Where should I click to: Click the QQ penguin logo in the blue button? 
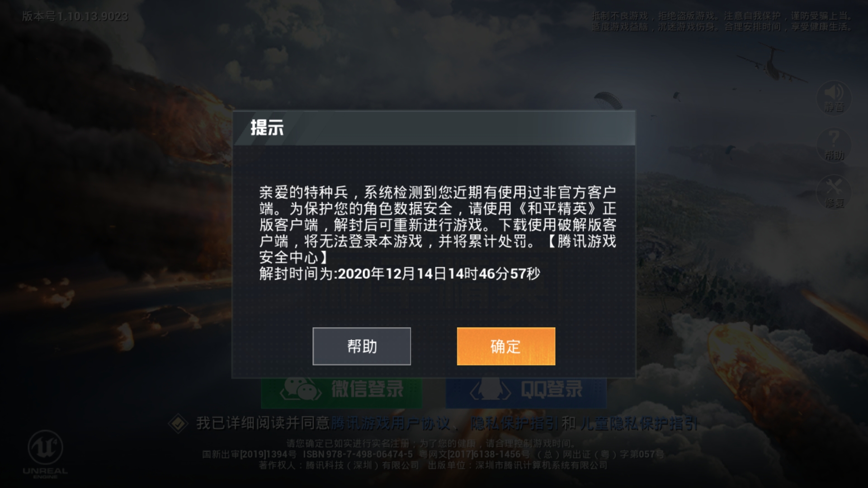tap(491, 389)
